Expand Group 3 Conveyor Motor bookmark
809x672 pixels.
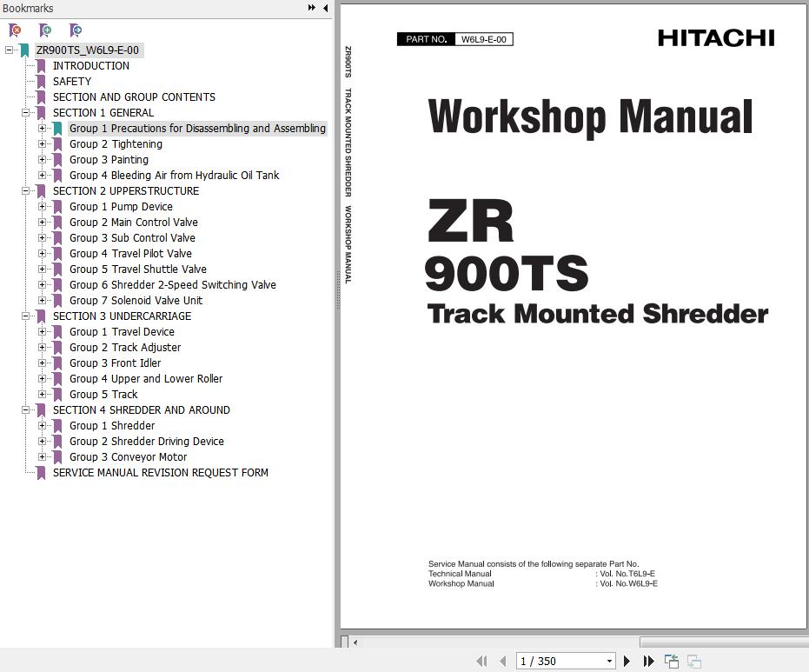click(x=42, y=456)
